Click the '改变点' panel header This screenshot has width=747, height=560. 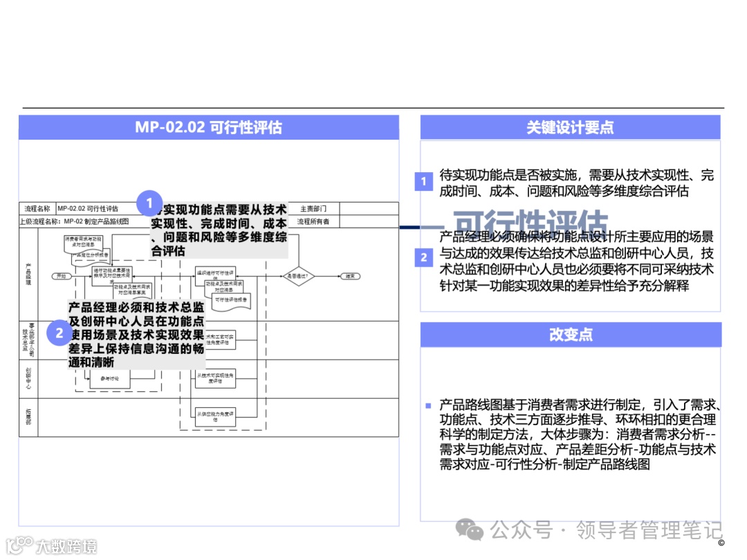571,335
